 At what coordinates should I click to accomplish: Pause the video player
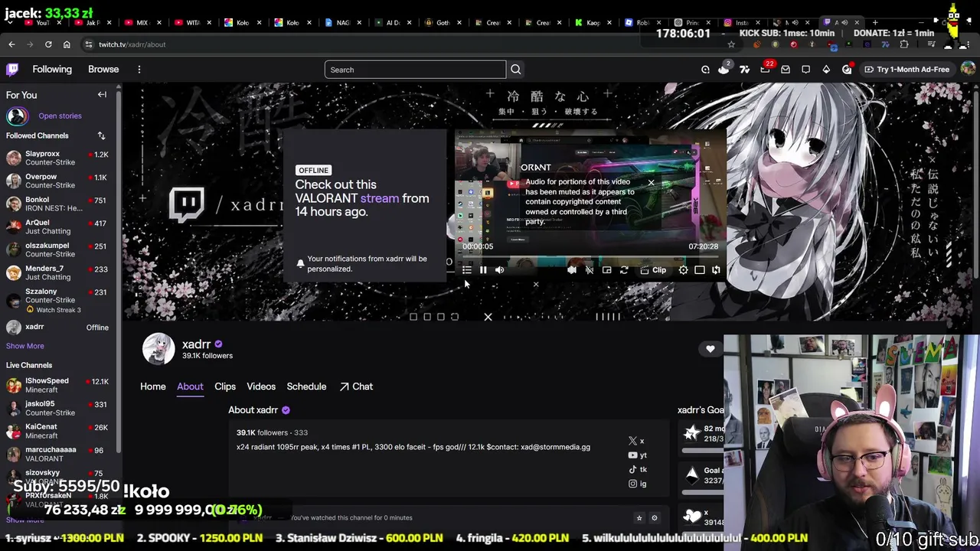[x=483, y=270]
